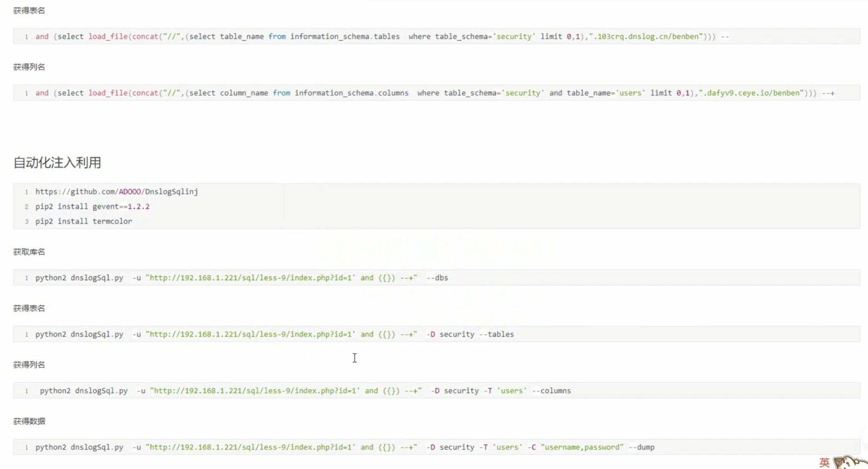Image resolution: width=868 pixels, height=469 pixels.
Task: Click the 'pip2 install termcolor' line
Action: 84,221
